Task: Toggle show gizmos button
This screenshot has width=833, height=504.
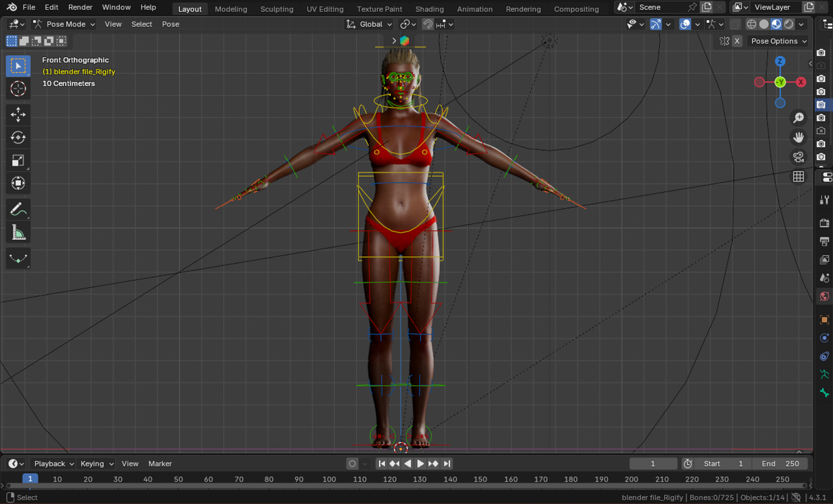Action: pos(656,24)
